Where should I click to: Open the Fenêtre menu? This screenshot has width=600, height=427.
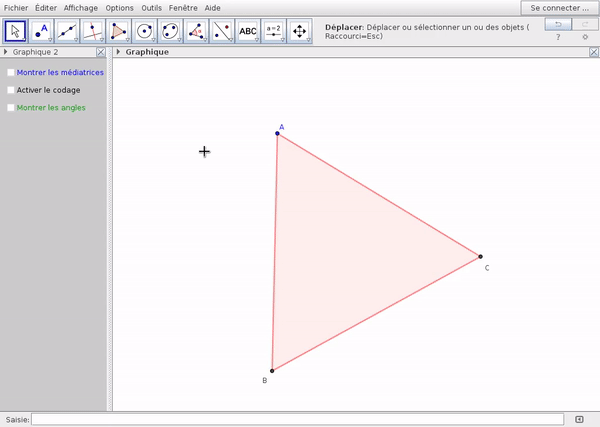[183, 8]
